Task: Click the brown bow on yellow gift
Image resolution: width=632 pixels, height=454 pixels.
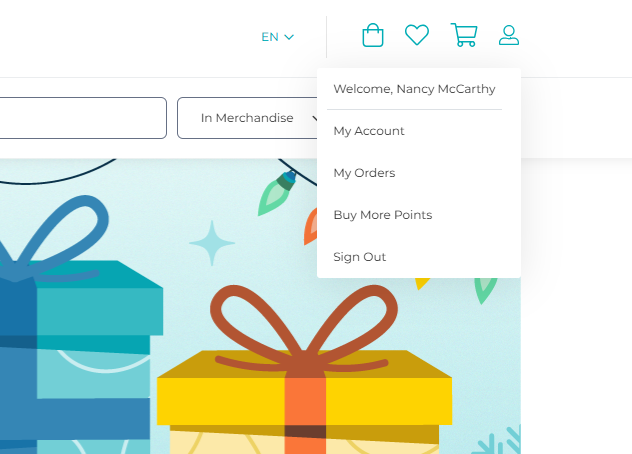Action: click(304, 329)
